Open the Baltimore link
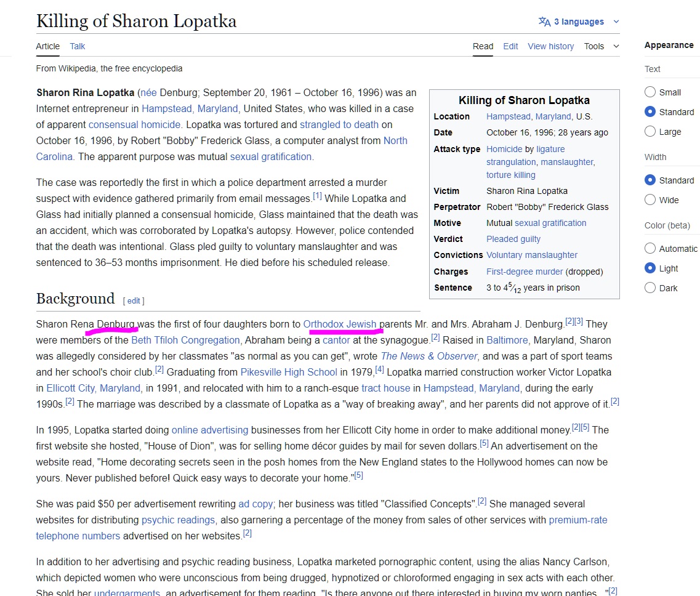The width and height of the screenshot is (700, 596). pyautogui.click(x=507, y=340)
